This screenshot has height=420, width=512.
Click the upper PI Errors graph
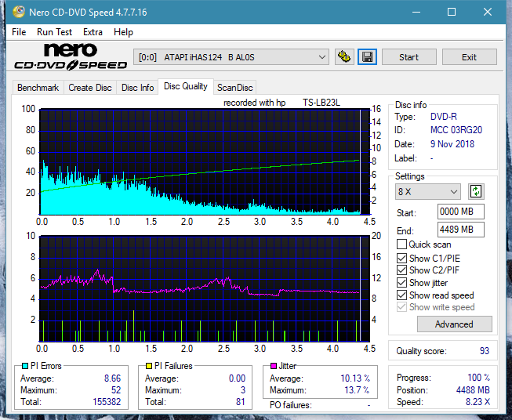[x=205, y=162]
